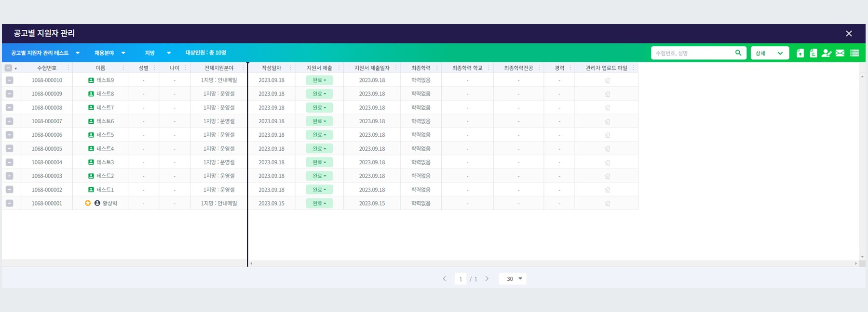Image resolution: width=868 pixels, height=312 pixels.
Task: Click the 완료 status button for 테스트1
Action: coord(319,190)
